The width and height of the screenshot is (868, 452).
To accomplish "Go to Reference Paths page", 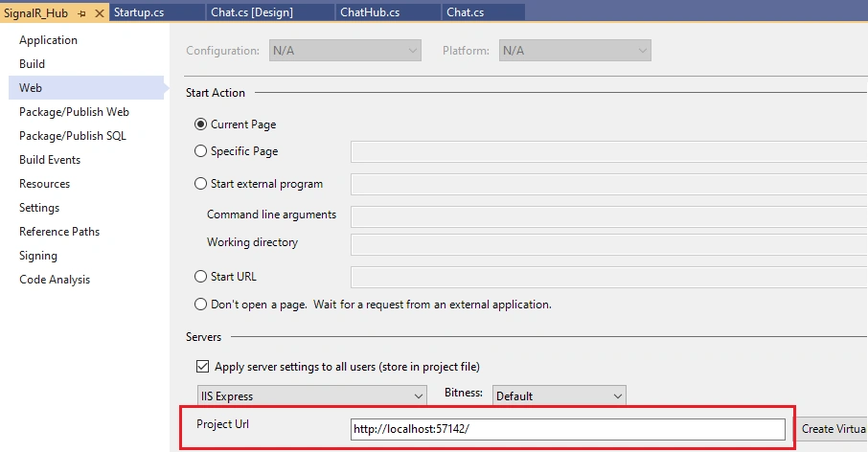I will 59,231.
